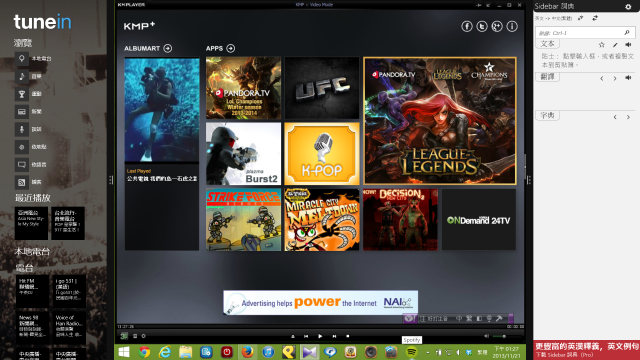Open the Strike Force Heroes tile
Viewport: 640px width, 360px height.
244,220
